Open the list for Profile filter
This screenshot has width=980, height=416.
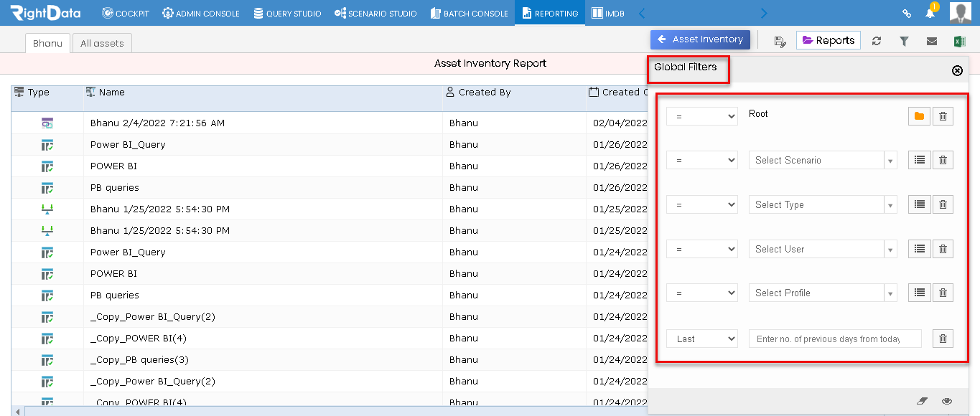pyautogui.click(x=919, y=293)
